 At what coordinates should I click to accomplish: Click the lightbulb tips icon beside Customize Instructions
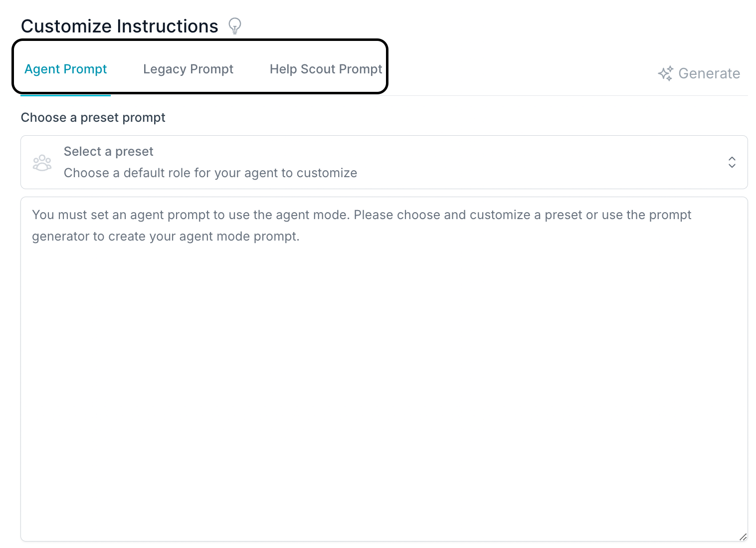point(234,25)
